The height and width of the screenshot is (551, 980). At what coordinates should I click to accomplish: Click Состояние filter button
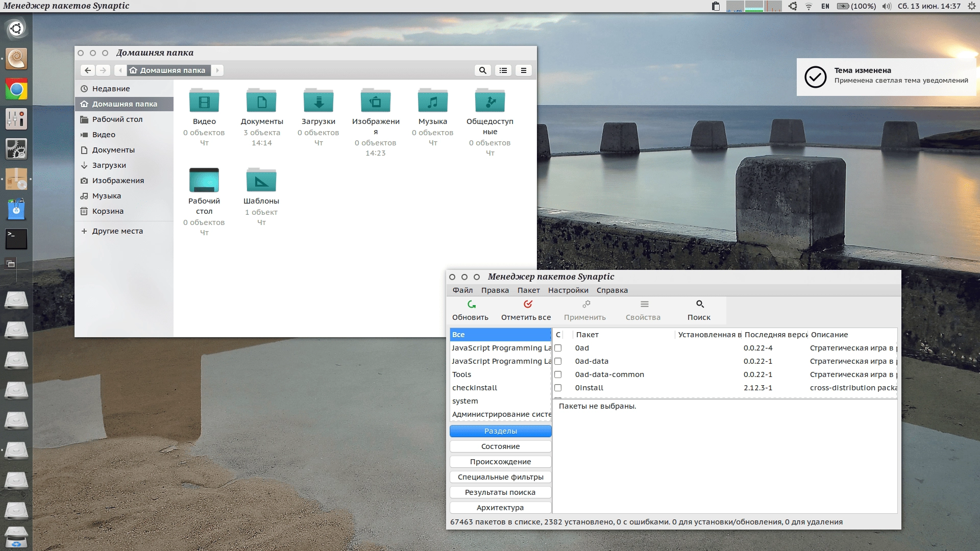(x=500, y=446)
